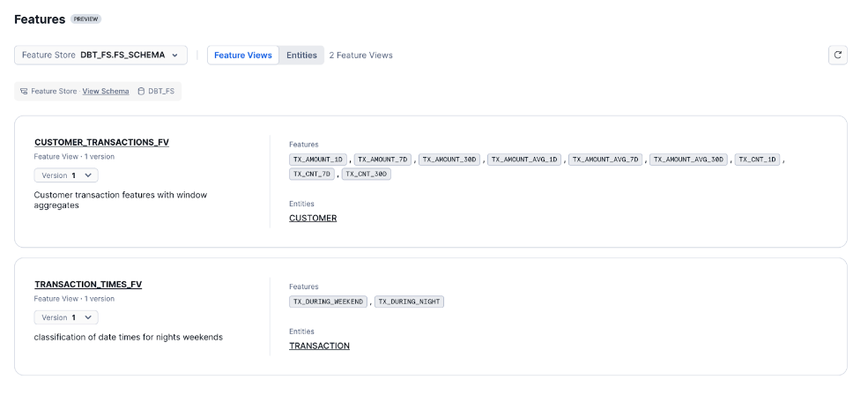Image resolution: width=868 pixels, height=402 pixels.
Task: Click the PREVIEW badge beside Features
Action: [86, 19]
